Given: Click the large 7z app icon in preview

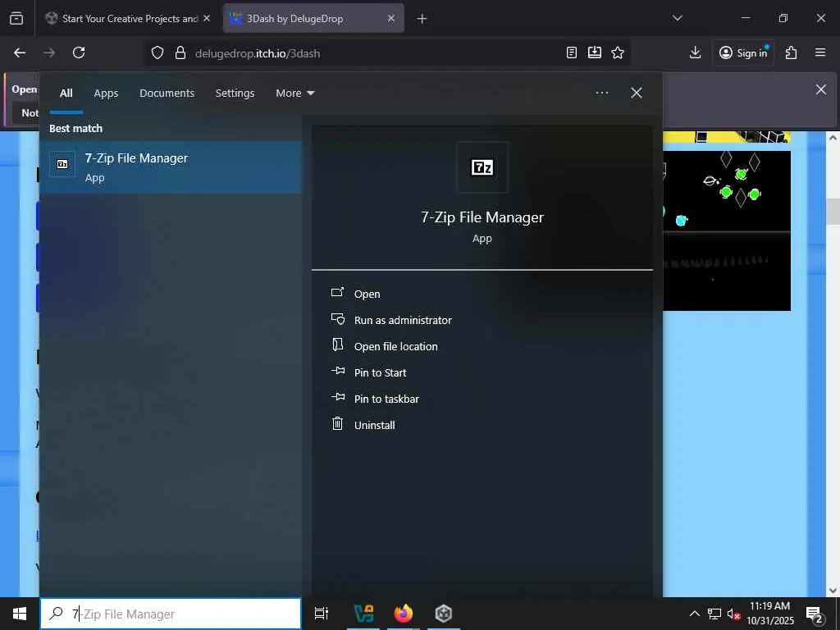Looking at the screenshot, I should pyautogui.click(x=482, y=167).
